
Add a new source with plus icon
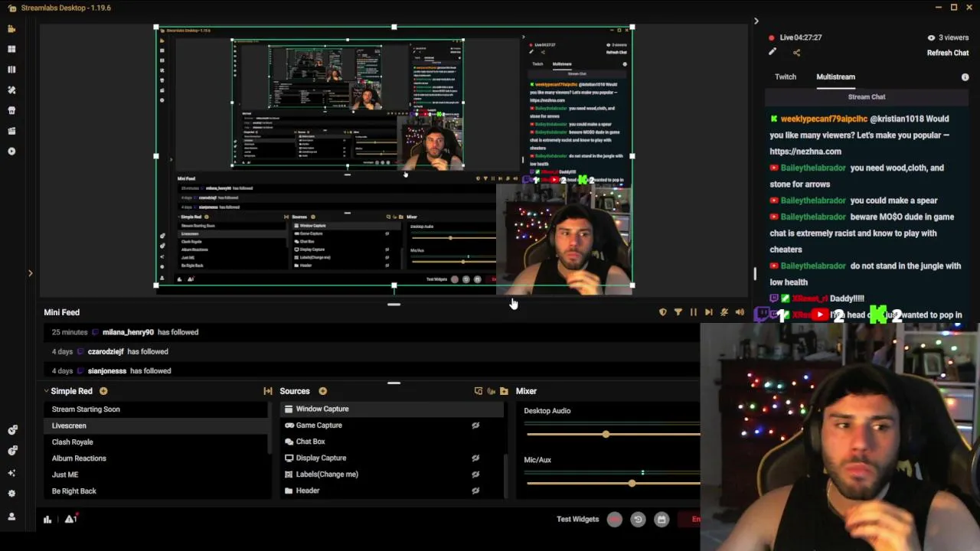click(x=322, y=391)
